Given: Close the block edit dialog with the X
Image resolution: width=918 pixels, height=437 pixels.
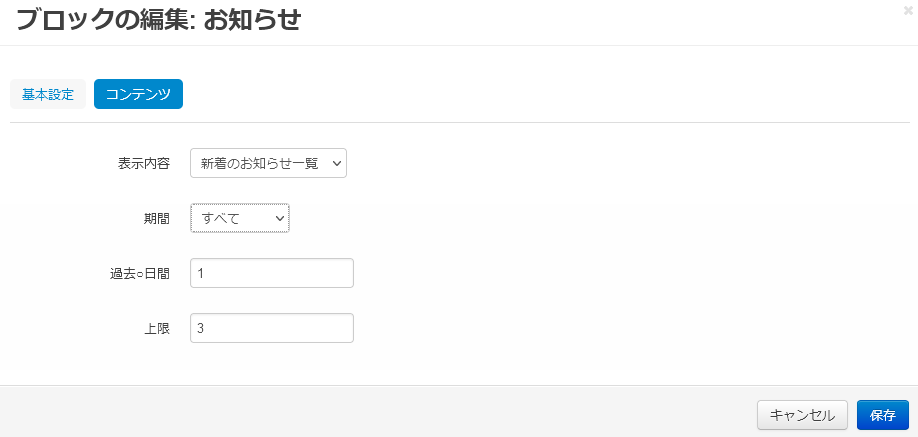Looking at the screenshot, I should point(907,10).
